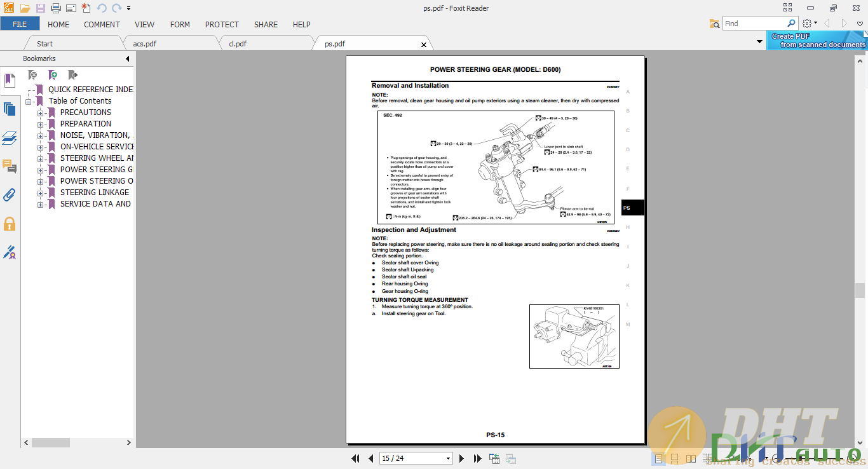Jump to the last page
This screenshot has width=868, height=469.
pyautogui.click(x=477, y=458)
